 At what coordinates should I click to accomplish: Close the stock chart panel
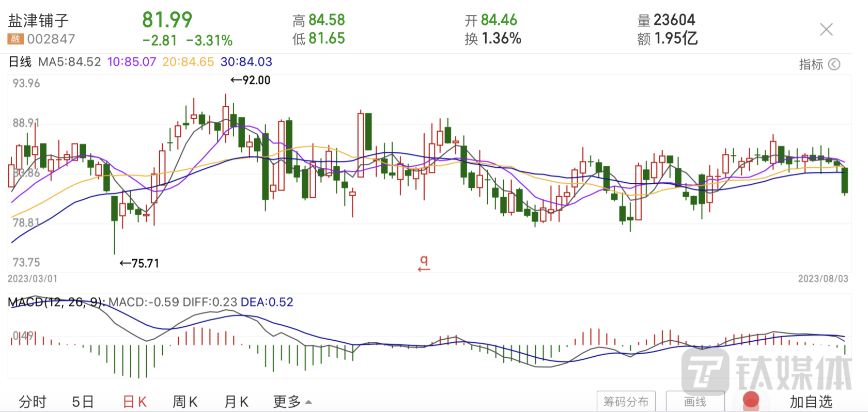pos(826,29)
